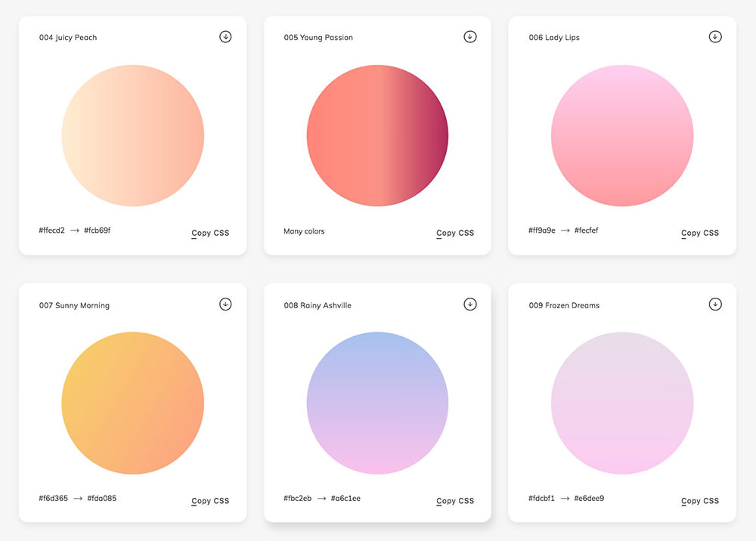Click the '009 Frozen Dreams' title
Viewport: 756px width, 541px height.
pyautogui.click(x=564, y=305)
